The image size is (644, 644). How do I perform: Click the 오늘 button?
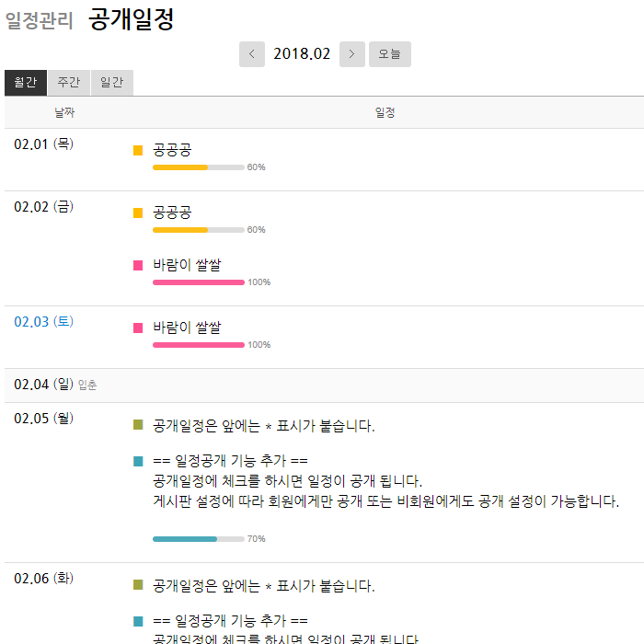click(x=390, y=54)
